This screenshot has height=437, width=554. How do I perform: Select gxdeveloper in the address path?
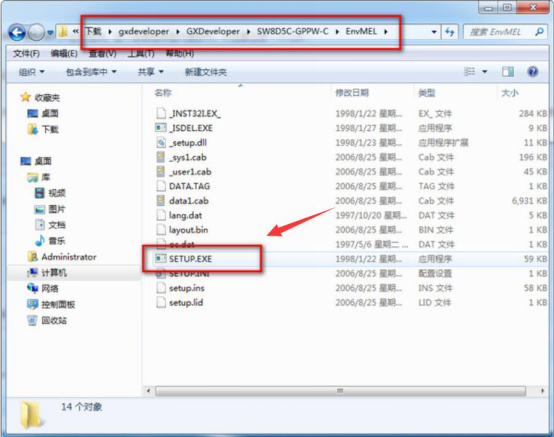coord(143,31)
